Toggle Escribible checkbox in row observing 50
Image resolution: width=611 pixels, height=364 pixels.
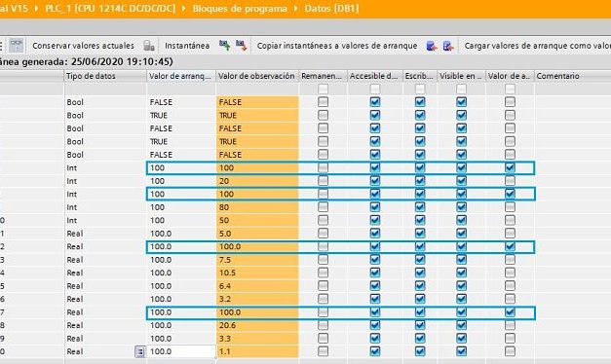pyautogui.click(x=420, y=220)
